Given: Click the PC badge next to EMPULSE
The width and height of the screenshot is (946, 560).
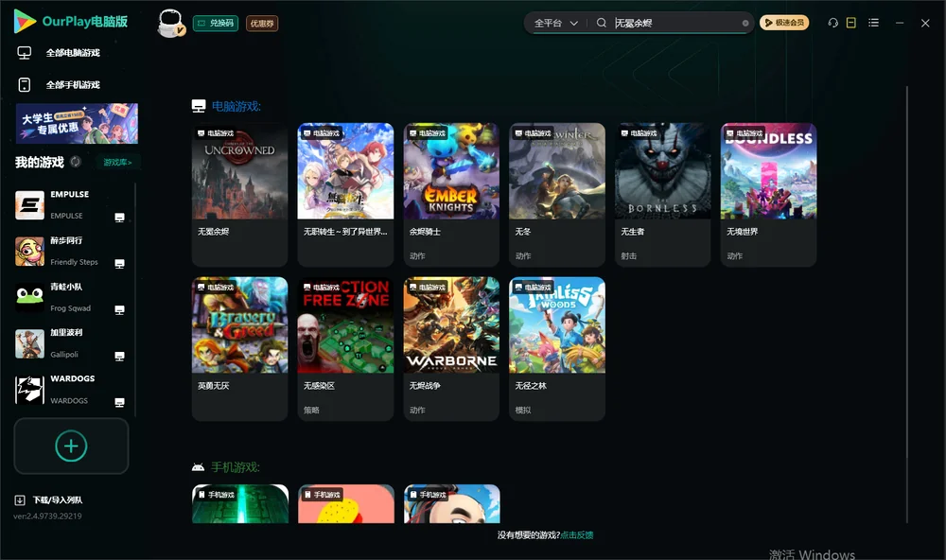Looking at the screenshot, I should (x=119, y=218).
